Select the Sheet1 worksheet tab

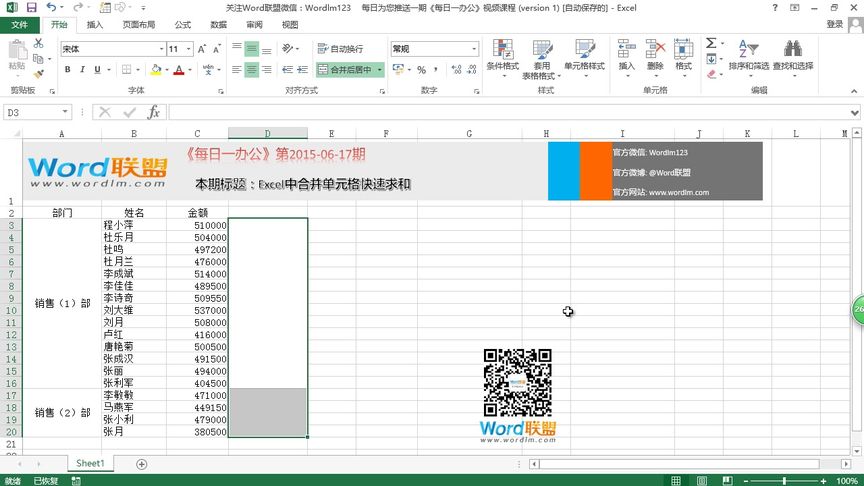[x=90, y=463]
